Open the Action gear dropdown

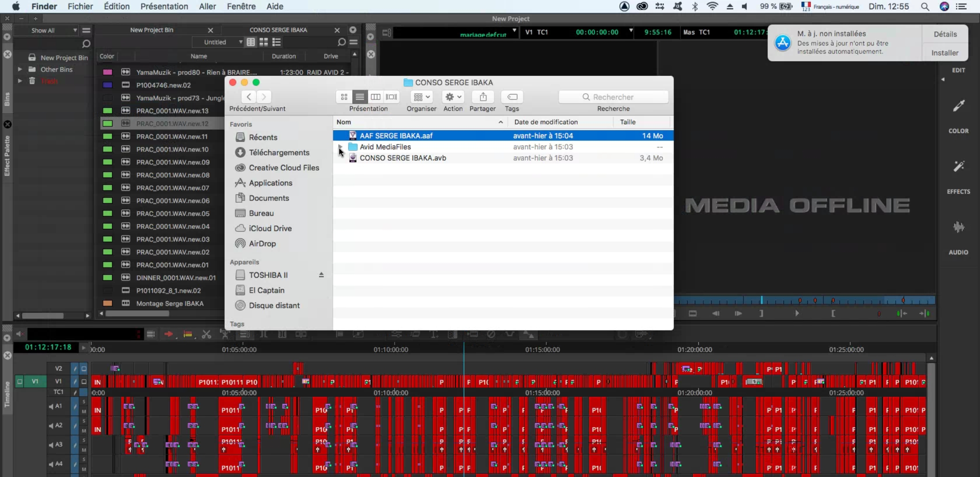pyautogui.click(x=453, y=97)
